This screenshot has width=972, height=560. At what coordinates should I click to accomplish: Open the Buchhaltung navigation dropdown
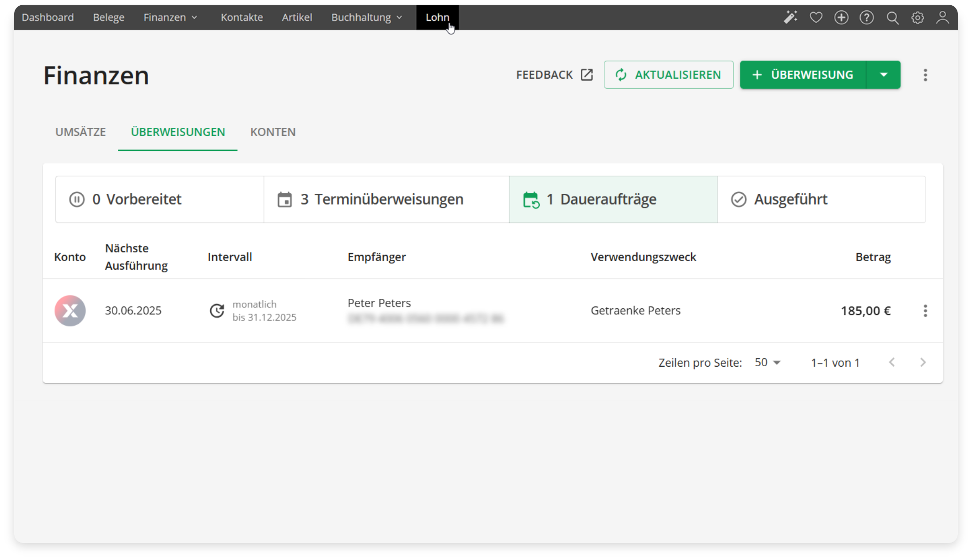click(x=367, y=17)
